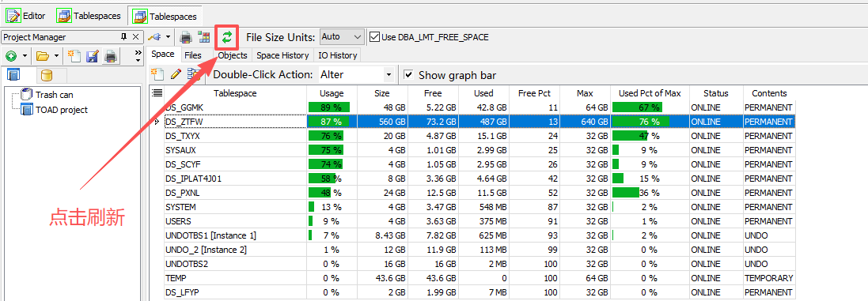This screenshot has width=868, height=301.
Task: Click the printer icon beside the refresh button
Action: (187, 38)
